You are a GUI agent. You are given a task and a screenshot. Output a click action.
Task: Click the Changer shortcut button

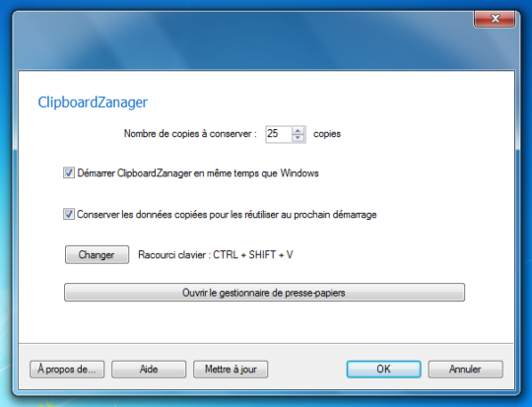(97, 254)
